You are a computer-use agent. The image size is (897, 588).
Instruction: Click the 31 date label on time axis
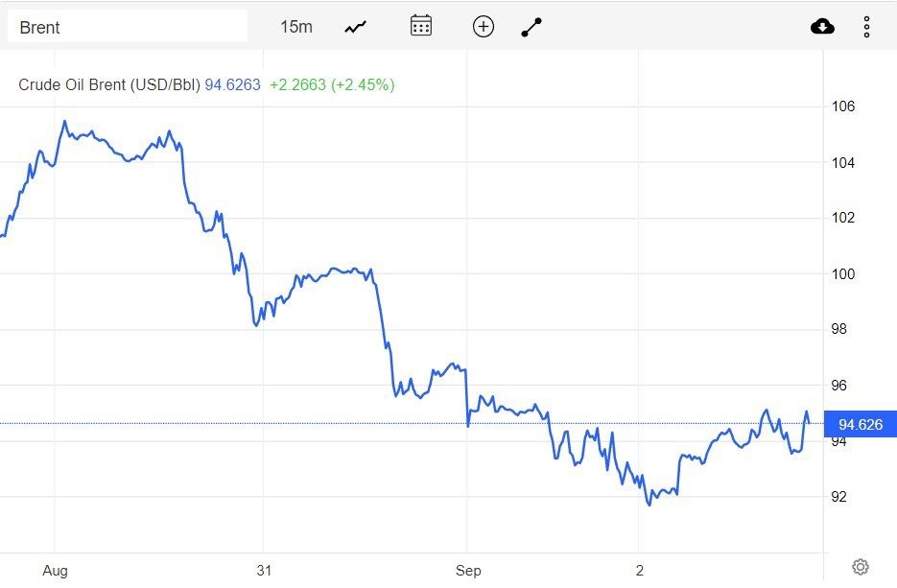pyautogui.click(x=264, y=570)
